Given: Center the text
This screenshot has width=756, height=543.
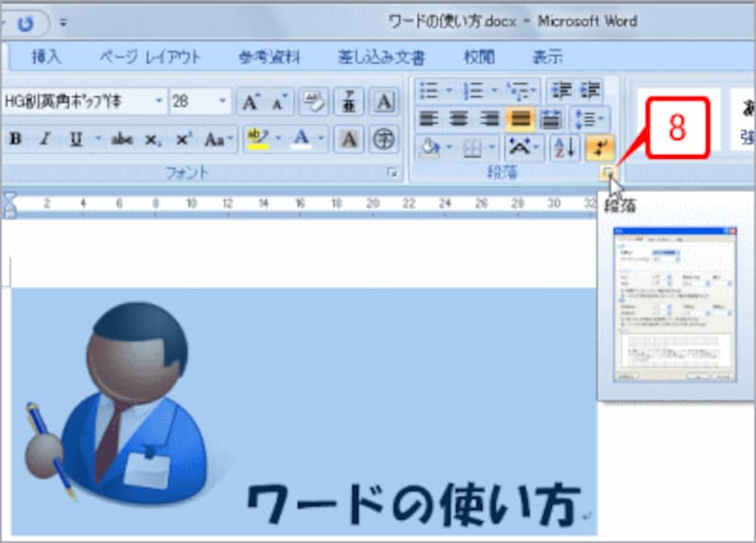Looking at the screenshot, I should 458,119.
